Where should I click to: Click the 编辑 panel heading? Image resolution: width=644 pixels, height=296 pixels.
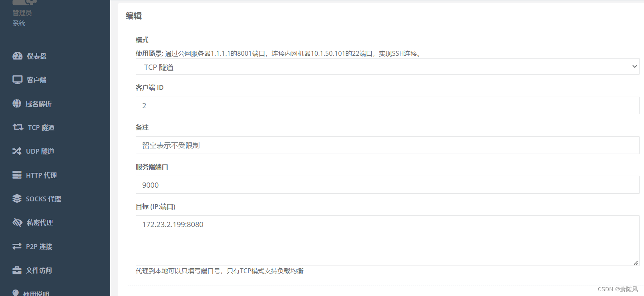pos(134,16)
